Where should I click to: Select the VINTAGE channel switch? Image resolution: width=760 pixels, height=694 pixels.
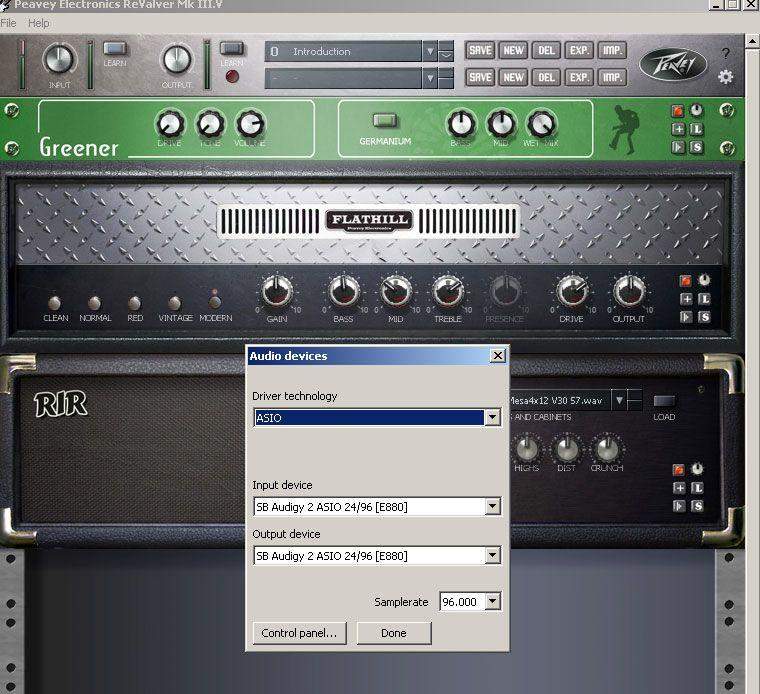(x=174, y=303)
